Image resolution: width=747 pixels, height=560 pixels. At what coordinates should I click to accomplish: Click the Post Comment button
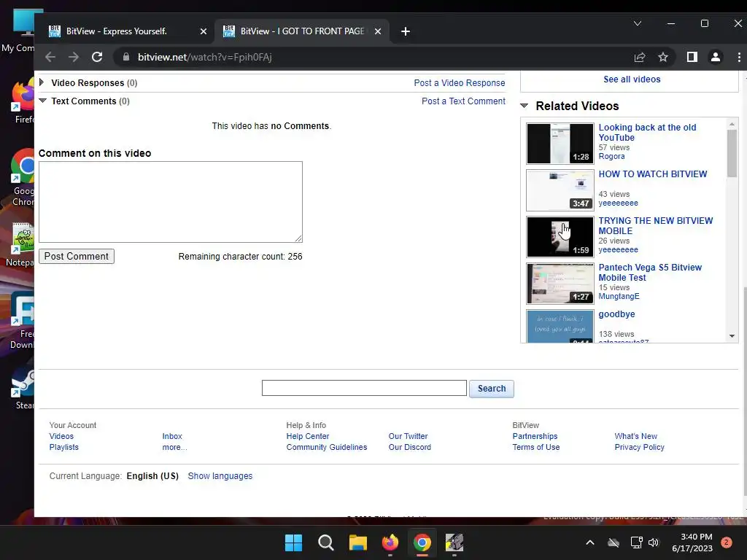point(76,256)
